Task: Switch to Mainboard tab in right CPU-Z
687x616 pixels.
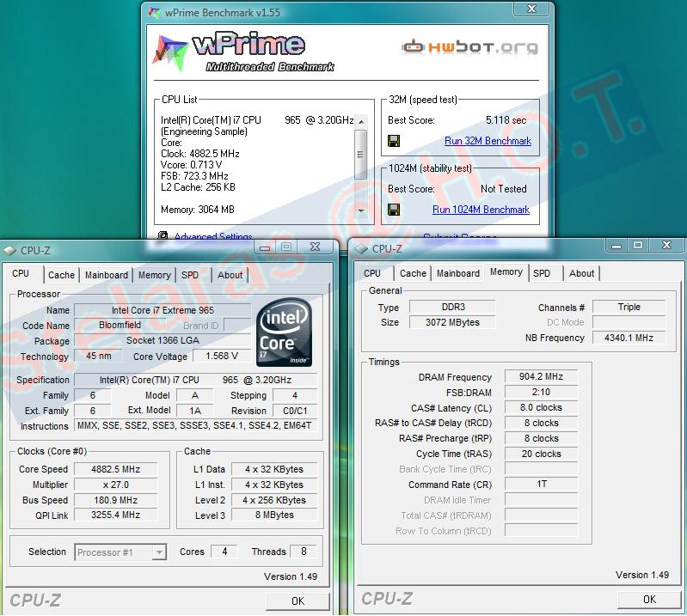Action: coord(457,273)
